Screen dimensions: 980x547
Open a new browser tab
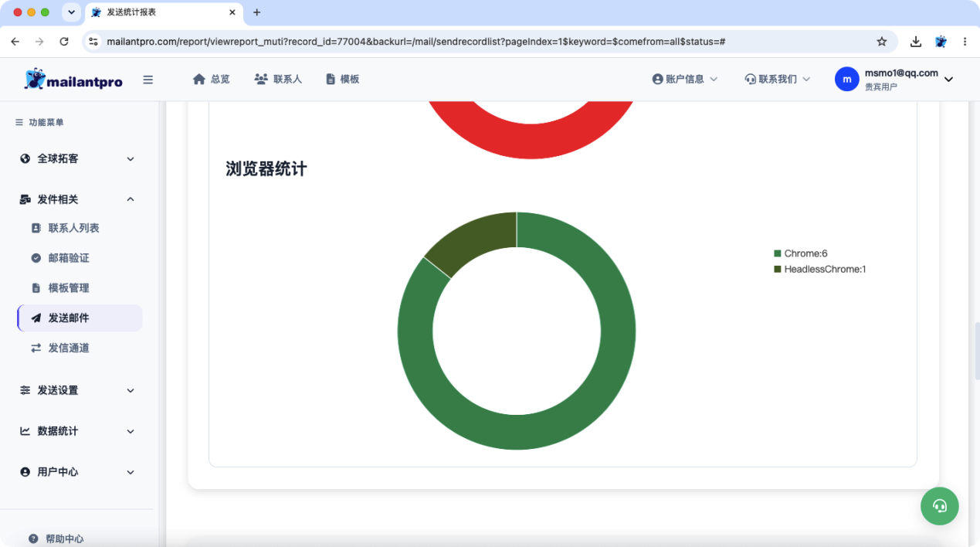coord(257,12)
